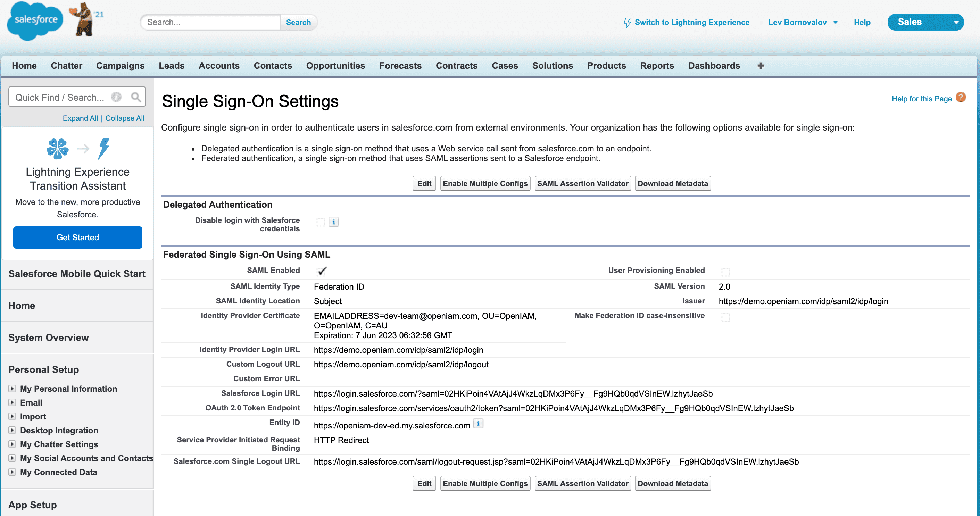The width and height of the screenshot is (980, 516).
Task: Click the Quick Find magnifier icon
Action: pyautogui.click(x=136, y=98)
